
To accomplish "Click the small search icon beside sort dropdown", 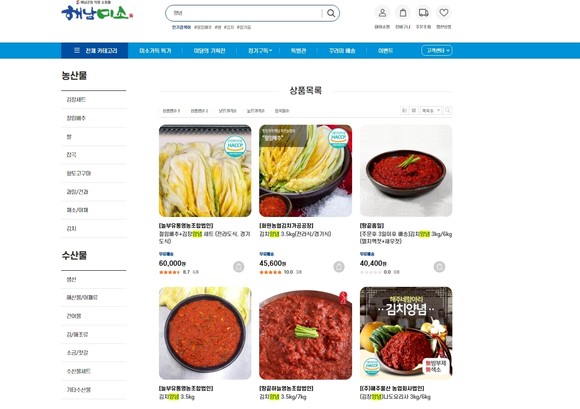I will pyautogui.click(x=448, y=110).
